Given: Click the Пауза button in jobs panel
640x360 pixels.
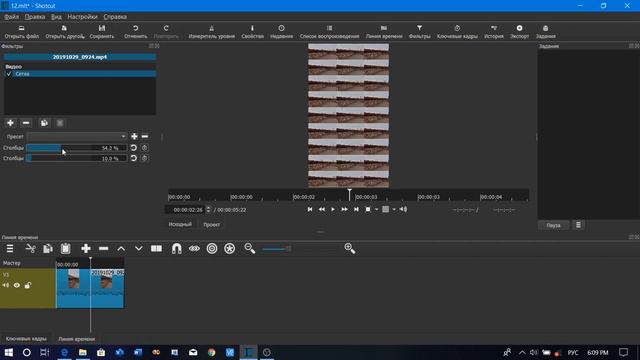Looking at the screenshot, I should pos(553,225).
